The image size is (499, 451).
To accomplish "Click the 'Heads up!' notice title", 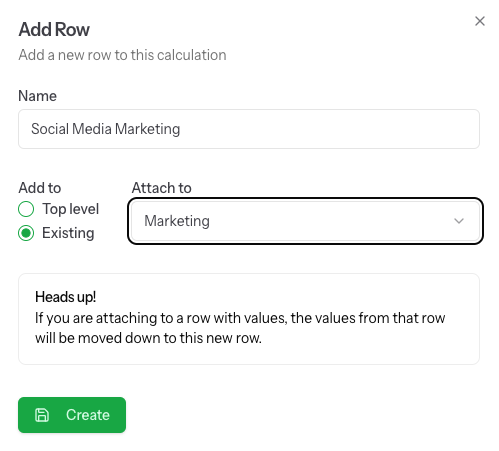I will 66,297.
